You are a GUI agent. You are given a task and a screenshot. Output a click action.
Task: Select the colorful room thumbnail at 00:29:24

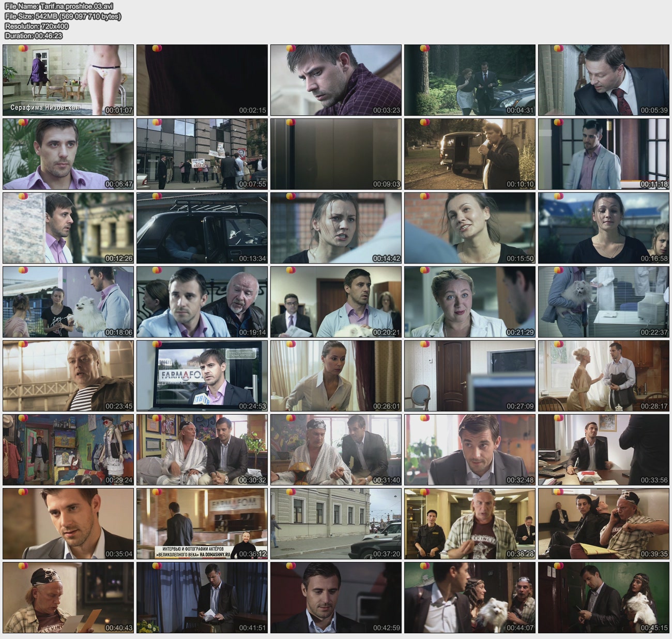click(x=68, y=450)
